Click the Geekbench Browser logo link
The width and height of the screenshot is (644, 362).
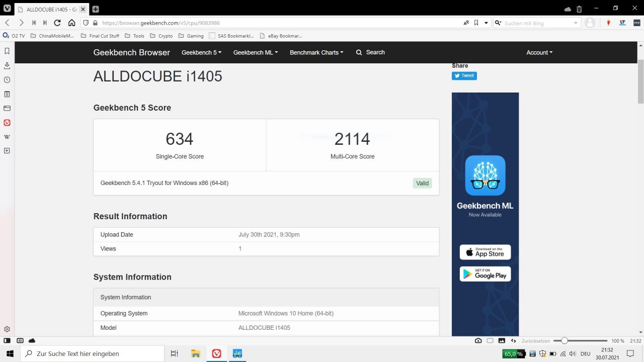pyautogui.click(x=132, y=52)
